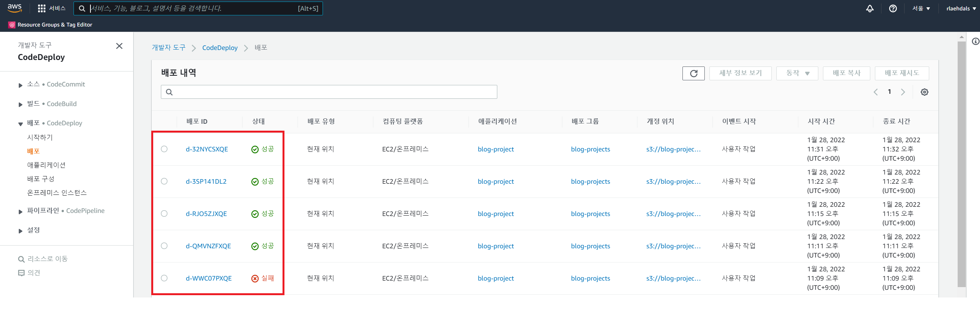Screen dimensions: 980x314
Task: Expand the 소스 CodeCommit section
Action: (20, 85)
